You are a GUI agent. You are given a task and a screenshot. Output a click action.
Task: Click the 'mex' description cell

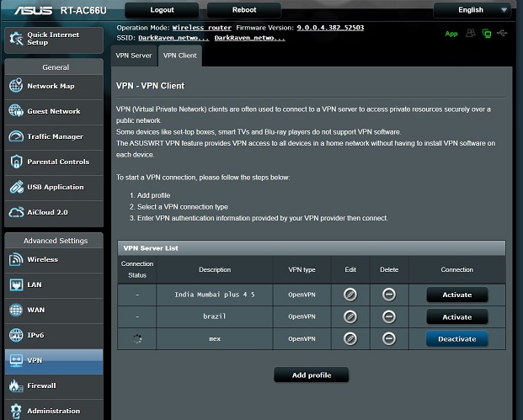point(215,339)
